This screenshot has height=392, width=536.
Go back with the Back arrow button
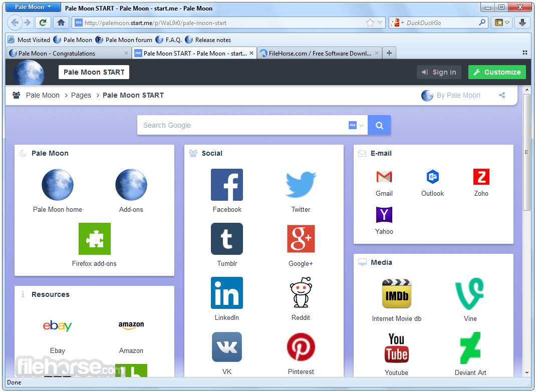(15, 23)
